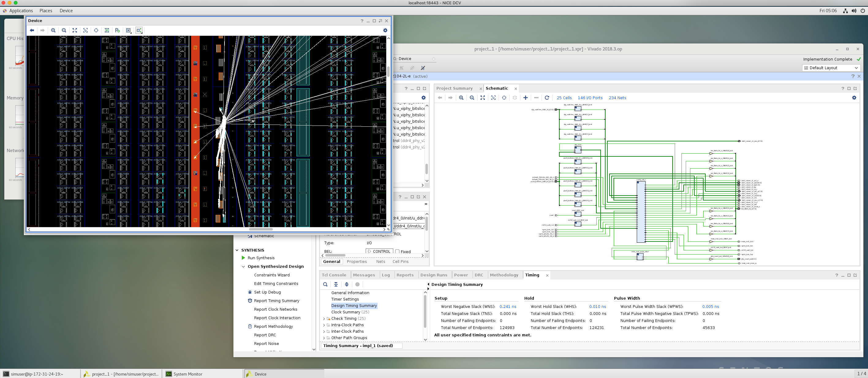
Task: Expand schematic cone with the plus icon
Action: tap(526, 98)
